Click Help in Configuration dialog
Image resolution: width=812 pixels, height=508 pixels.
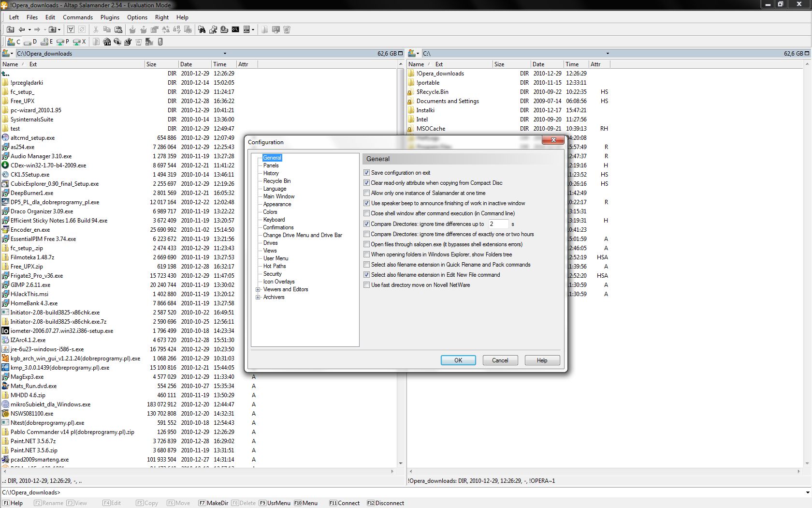(542, 360)
